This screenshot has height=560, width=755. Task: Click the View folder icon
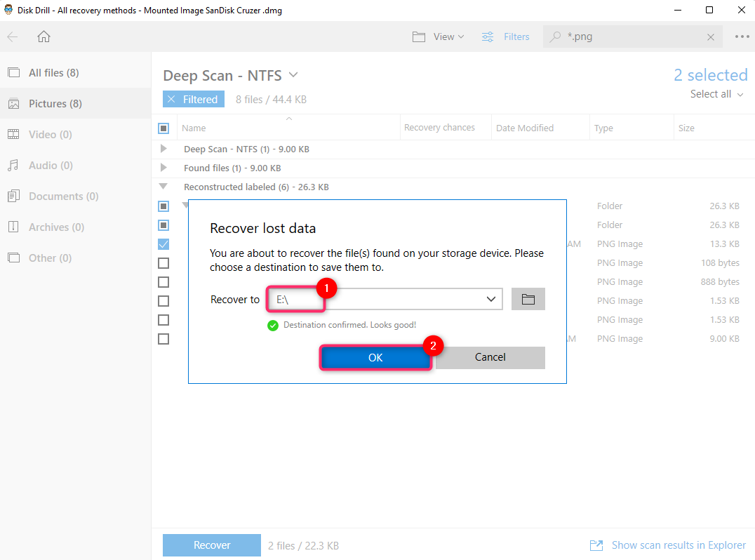point(419,36)
